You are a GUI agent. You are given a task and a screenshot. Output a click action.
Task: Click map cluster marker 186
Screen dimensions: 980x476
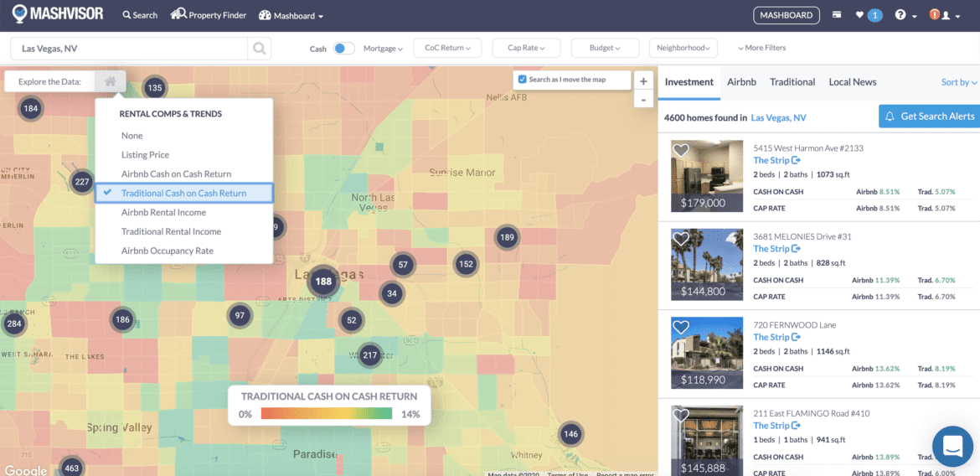122,320
